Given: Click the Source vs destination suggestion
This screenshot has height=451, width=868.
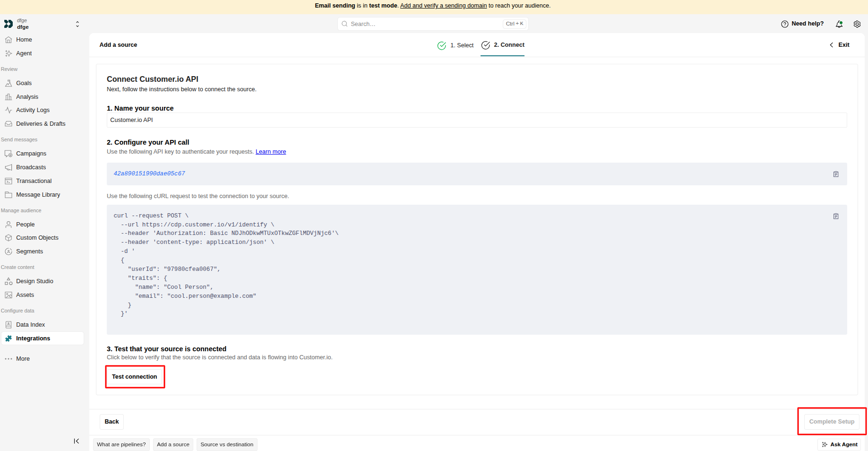Looking at the screenshot, I should point(227,444).
